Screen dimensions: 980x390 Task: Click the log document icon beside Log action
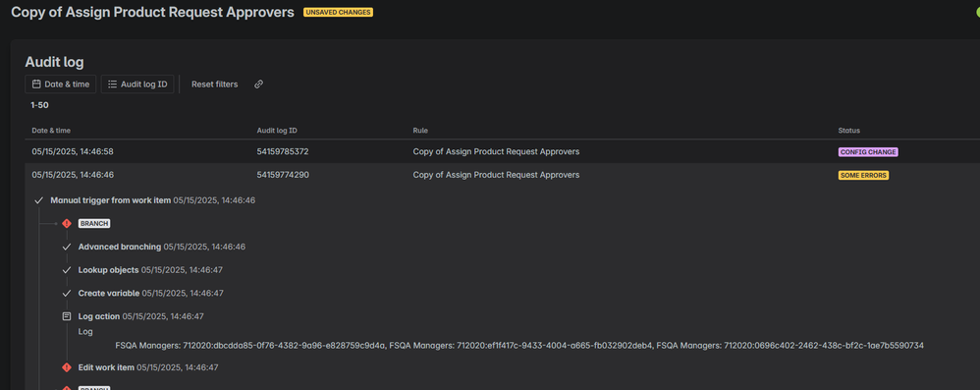(67, 317)
